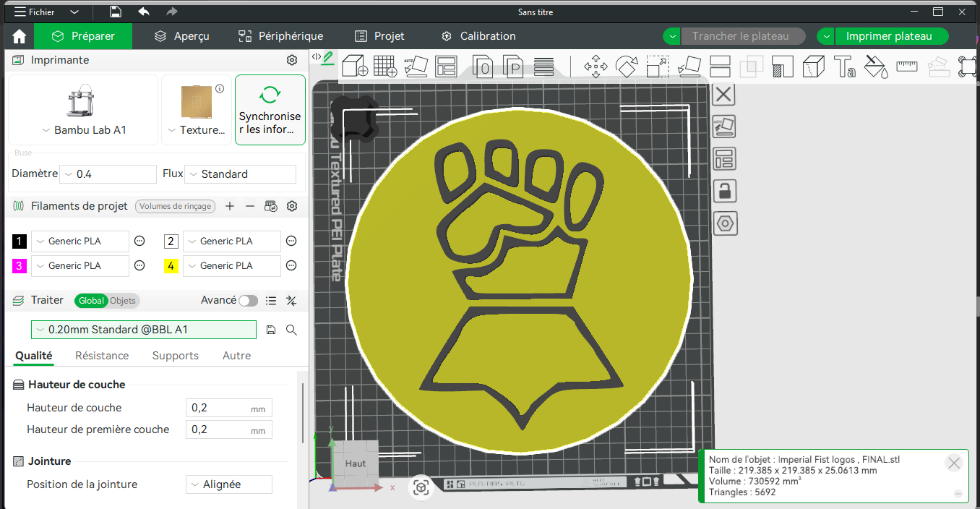Click the lock plate icon
980x509 pixels.
pos(724,191)
